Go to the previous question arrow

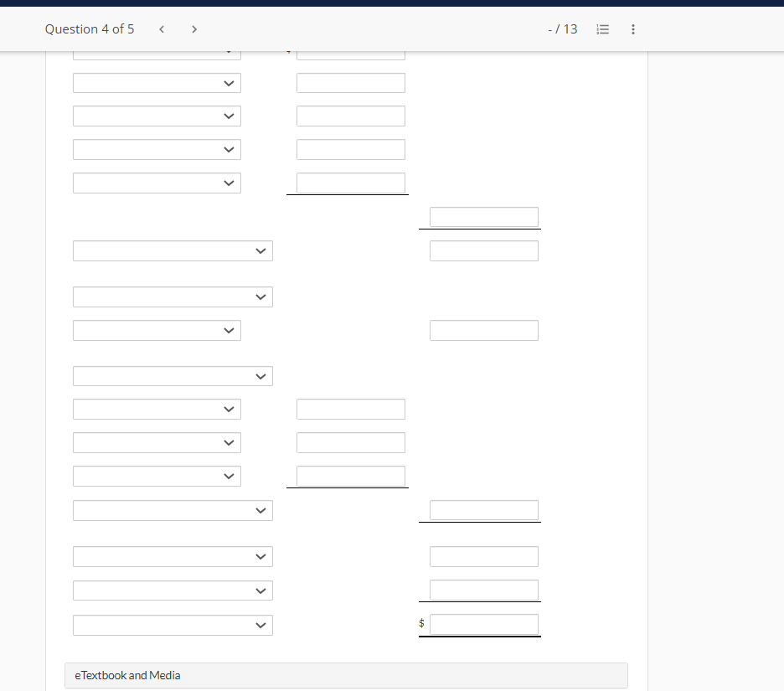coord(162,29)
